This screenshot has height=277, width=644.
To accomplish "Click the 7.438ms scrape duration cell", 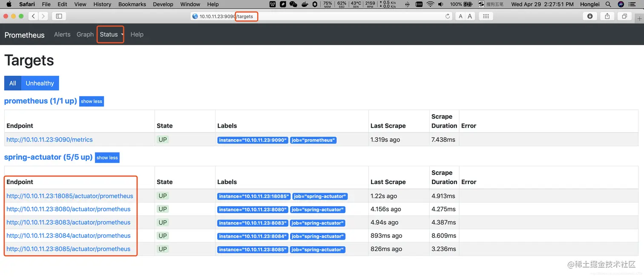I will pyautogui.click(x=443, y=140).
